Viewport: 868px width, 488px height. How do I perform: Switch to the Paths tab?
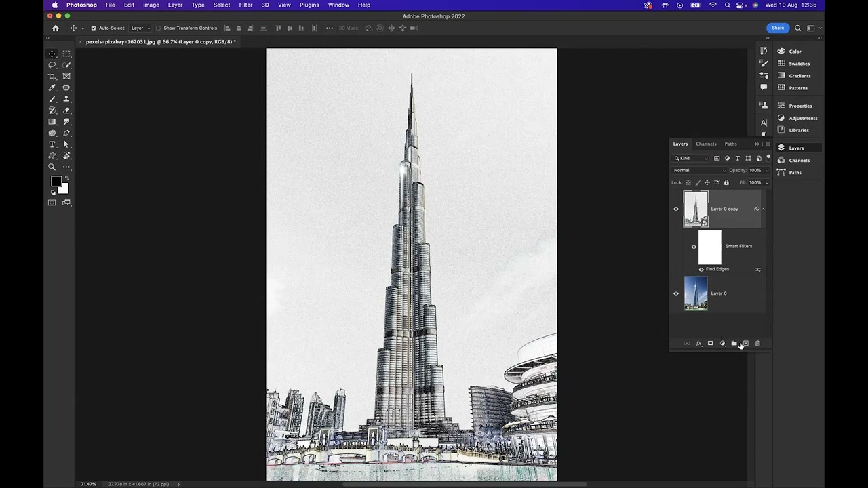coord(730,144)
